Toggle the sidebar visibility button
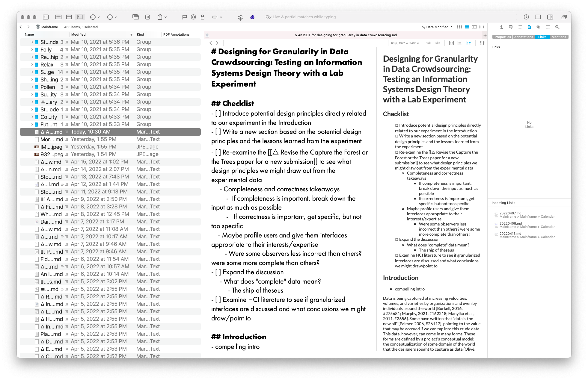The height and width of the screenshot is (380, 588). click(46, 17)
